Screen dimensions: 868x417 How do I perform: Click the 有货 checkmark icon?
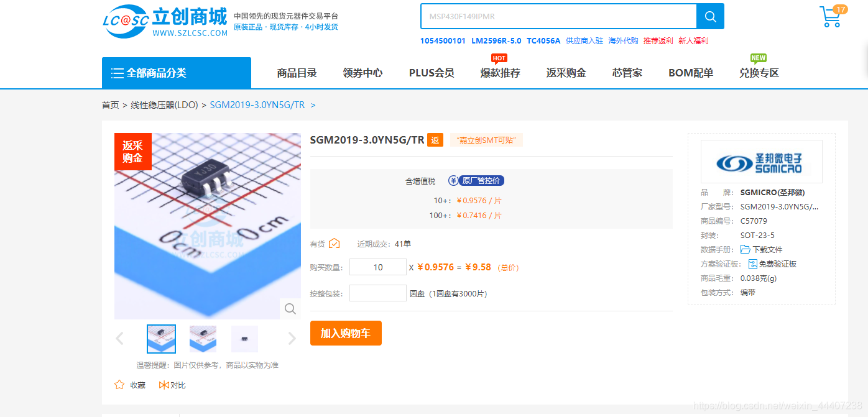(334, 244)
